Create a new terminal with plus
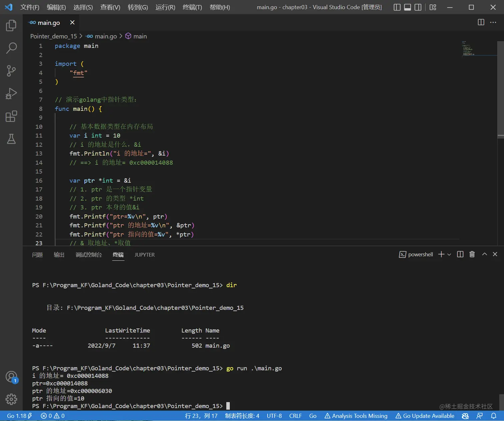The width and height of the screenshot is (504, 421). [441, 254]
